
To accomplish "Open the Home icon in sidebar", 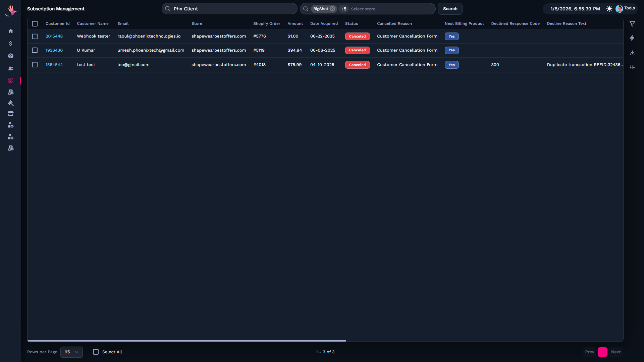I will [11, 31].
